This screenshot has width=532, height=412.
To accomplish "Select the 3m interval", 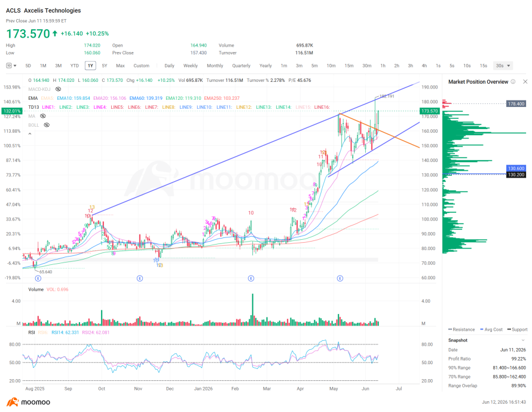I will (299, 66).
